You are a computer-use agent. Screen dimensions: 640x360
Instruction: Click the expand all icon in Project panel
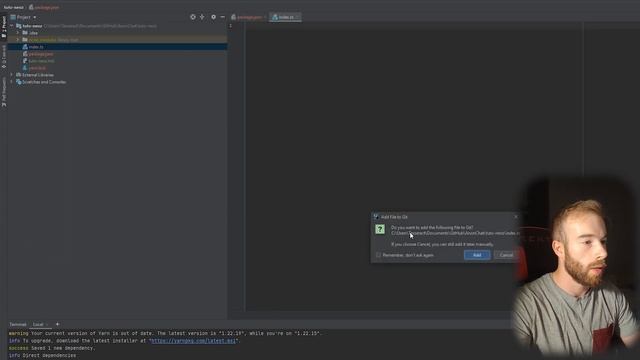(202, 17)
